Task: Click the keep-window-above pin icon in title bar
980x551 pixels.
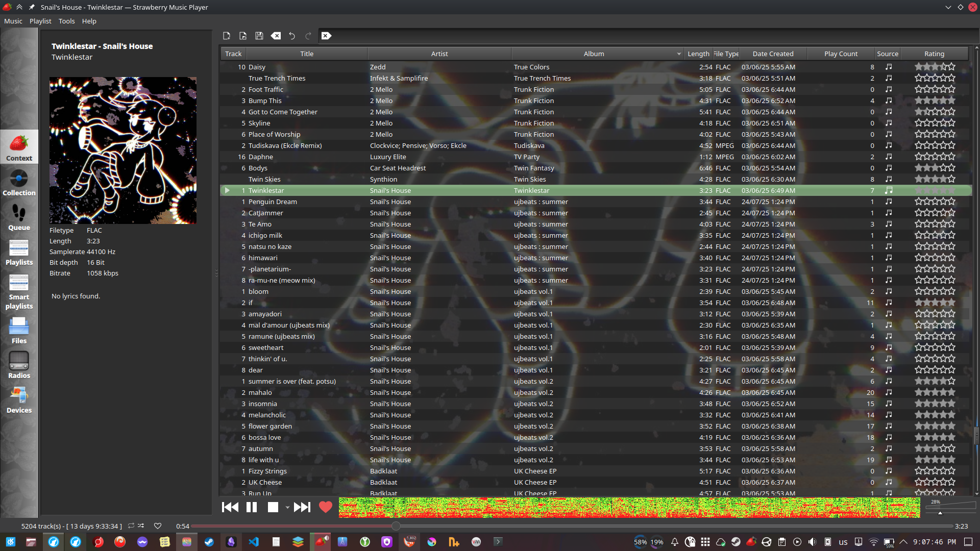Action: [32, 7]
